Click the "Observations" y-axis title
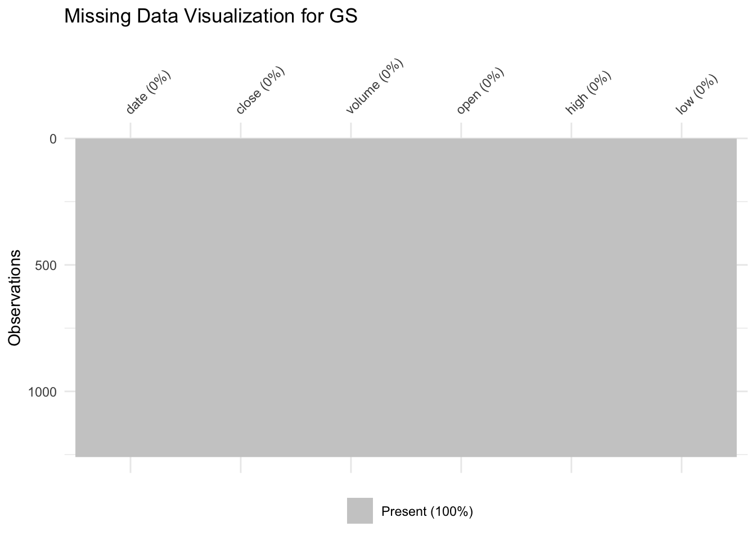 [15, 298]
